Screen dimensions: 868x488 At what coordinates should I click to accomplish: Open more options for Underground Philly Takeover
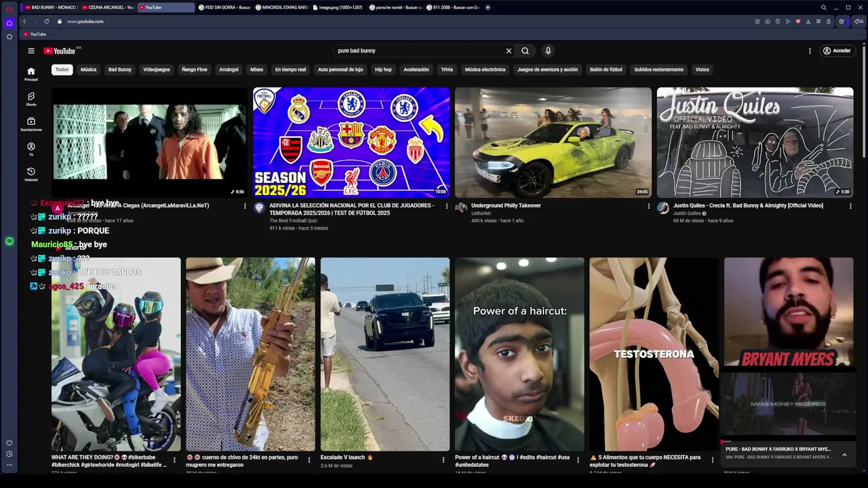point(648,206)
